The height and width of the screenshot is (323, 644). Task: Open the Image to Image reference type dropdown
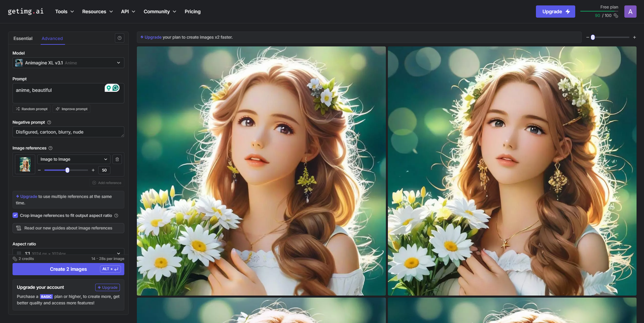73,159
